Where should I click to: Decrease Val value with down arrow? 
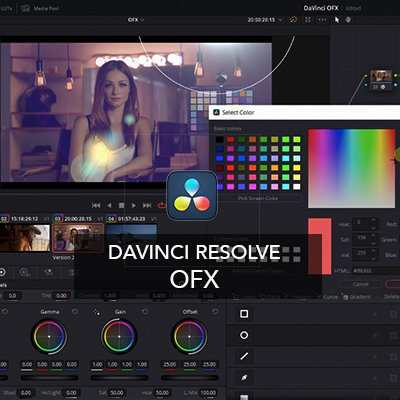point(373,258)
